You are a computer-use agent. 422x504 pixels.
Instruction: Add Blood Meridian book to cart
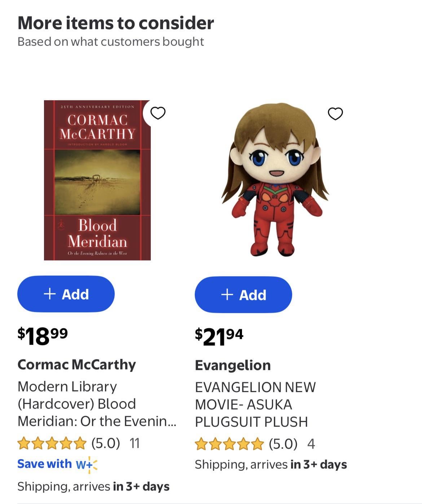(66, 294)
